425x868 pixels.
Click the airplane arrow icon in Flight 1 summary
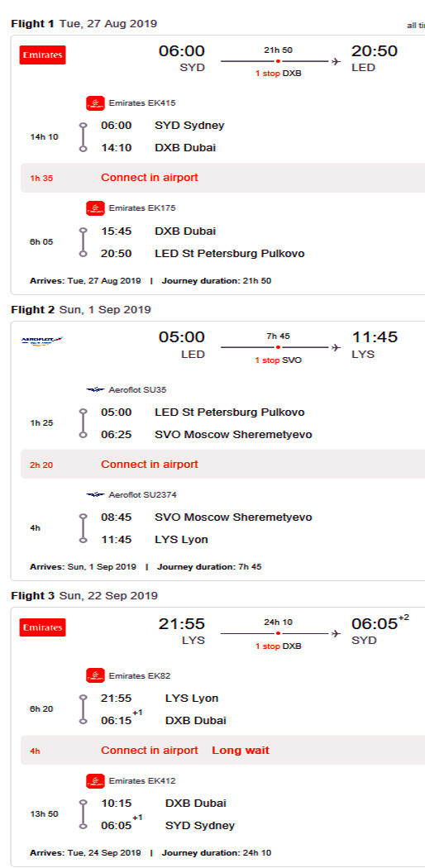336,61
